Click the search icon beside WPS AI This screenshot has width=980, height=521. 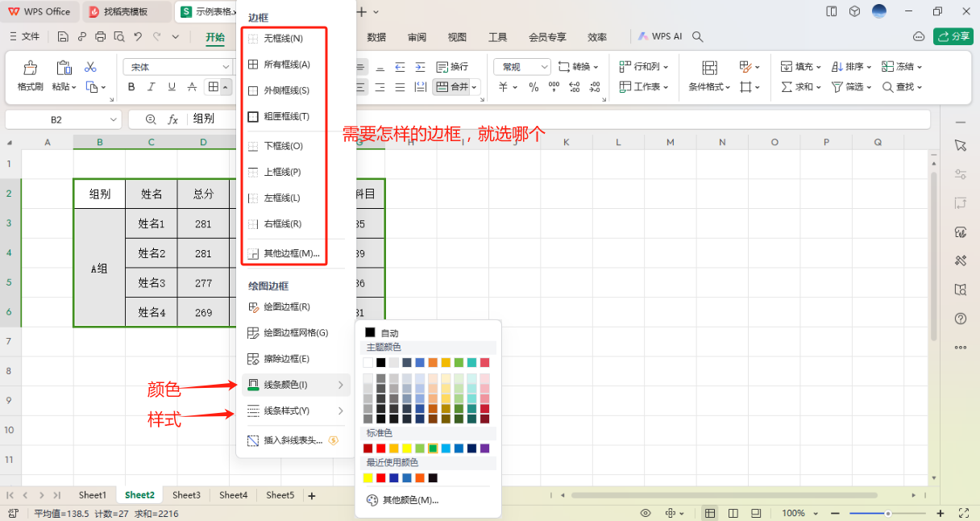(698, 36)
